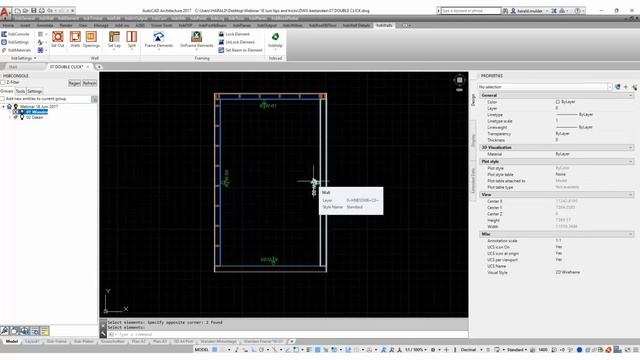This screenshot has width=640, height=360.
Task: Switch to the Start document tab
Action: (x=13, y=67)
